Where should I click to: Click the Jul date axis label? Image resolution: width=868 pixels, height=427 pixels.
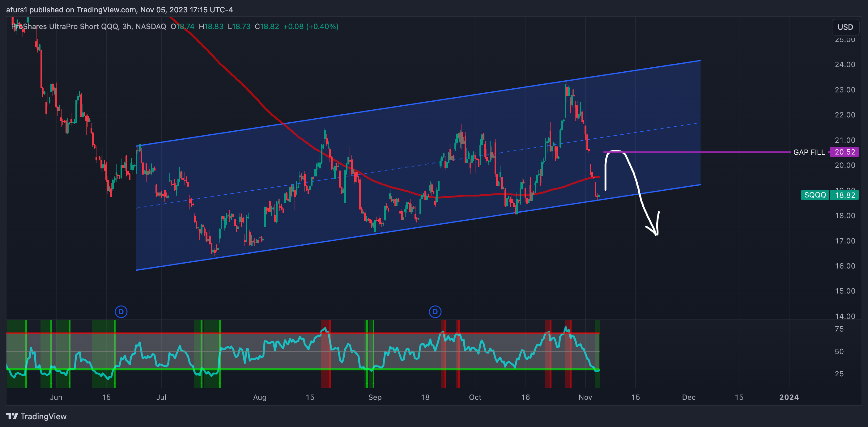coord(161,397)
